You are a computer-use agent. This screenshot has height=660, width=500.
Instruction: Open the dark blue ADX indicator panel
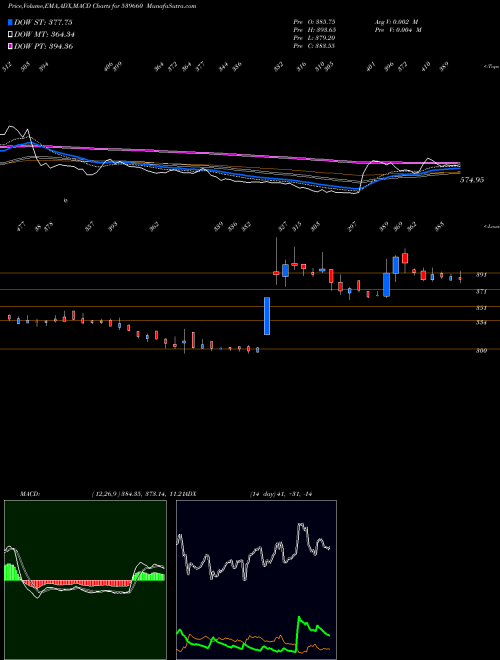[256, 580]
